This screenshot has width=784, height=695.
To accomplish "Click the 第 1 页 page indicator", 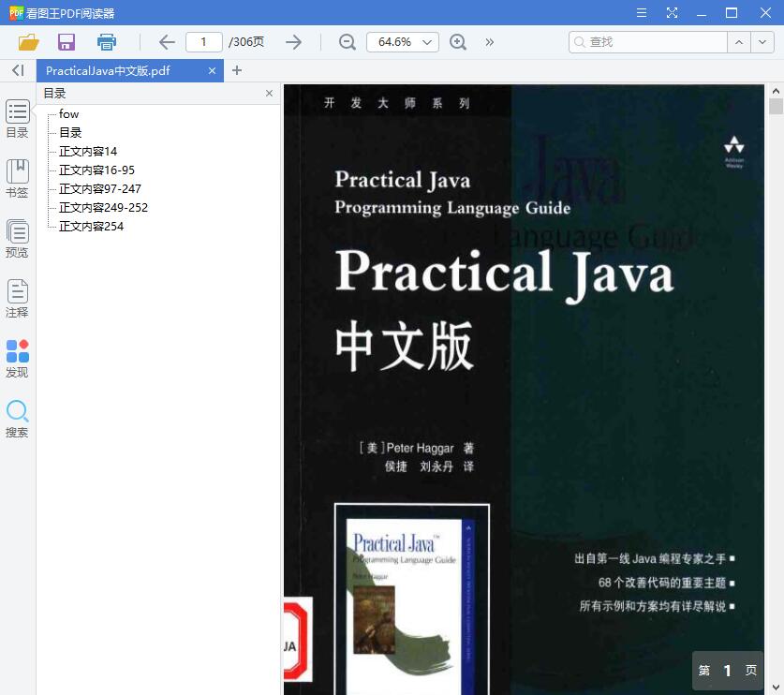I will 728,671.
